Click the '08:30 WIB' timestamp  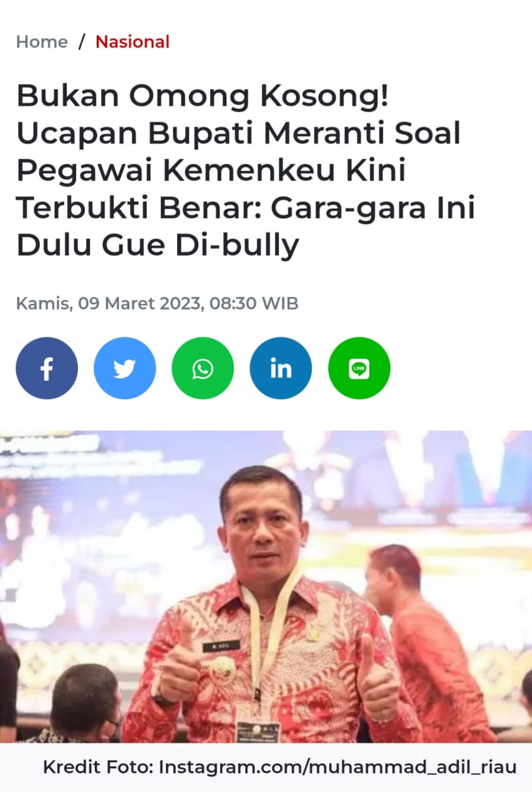point(254,304)
